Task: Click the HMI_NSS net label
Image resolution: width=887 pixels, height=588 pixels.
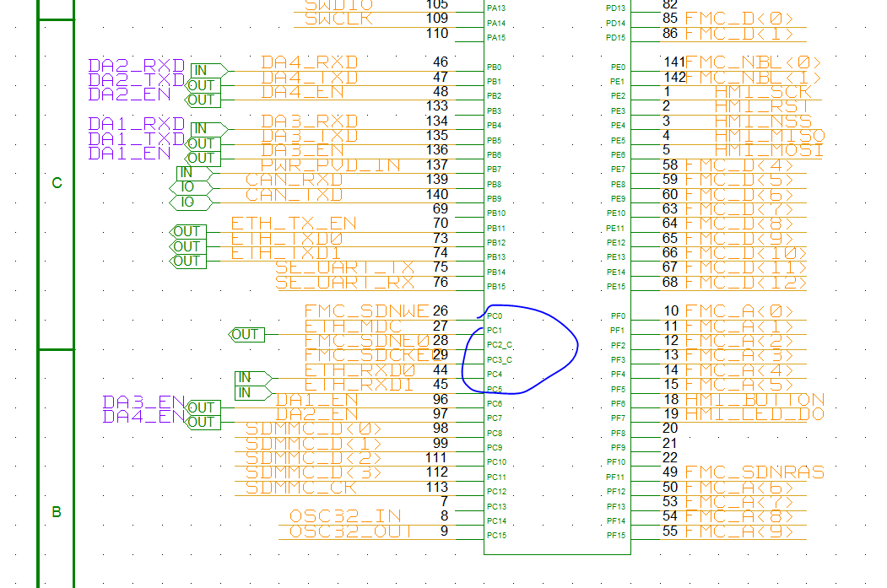Action: tap(763, 121)
